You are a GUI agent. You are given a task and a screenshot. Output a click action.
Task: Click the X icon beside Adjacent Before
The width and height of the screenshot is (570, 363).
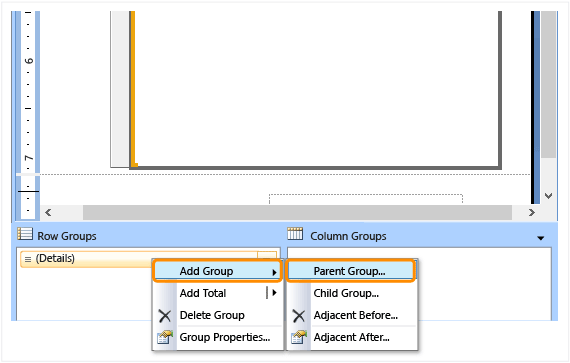pyautogui.click(x=299, y=316)
